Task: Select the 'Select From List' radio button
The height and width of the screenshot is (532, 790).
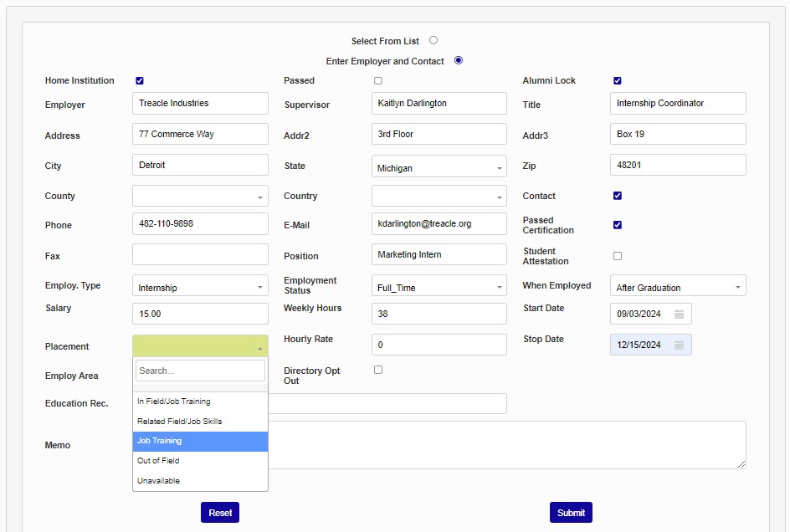Action: [x=433, y=40]
